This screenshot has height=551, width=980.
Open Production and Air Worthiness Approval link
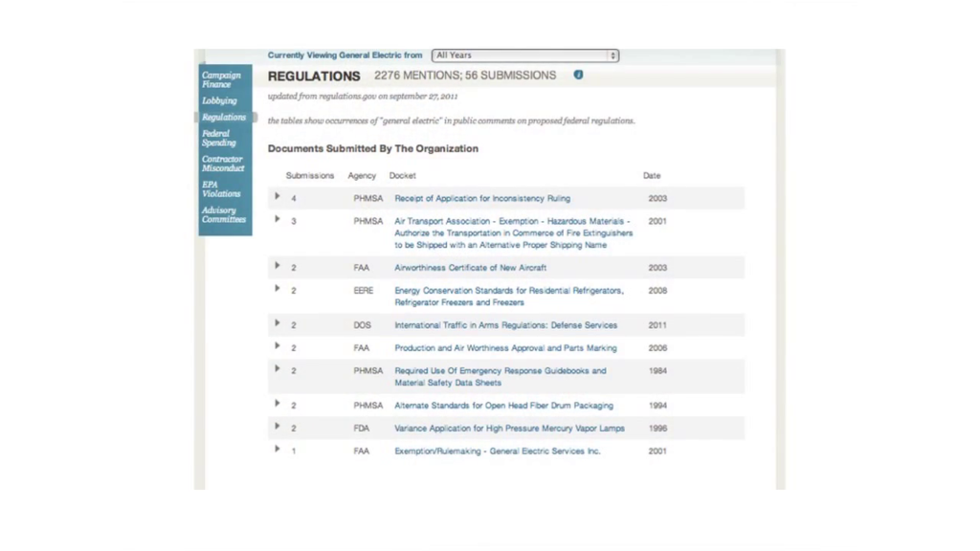505,348
